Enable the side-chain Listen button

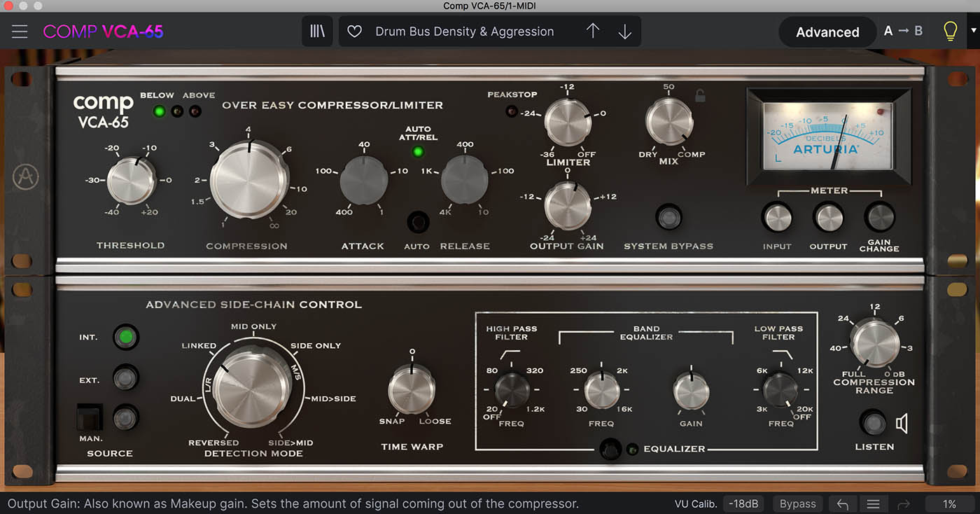(872, 423)
